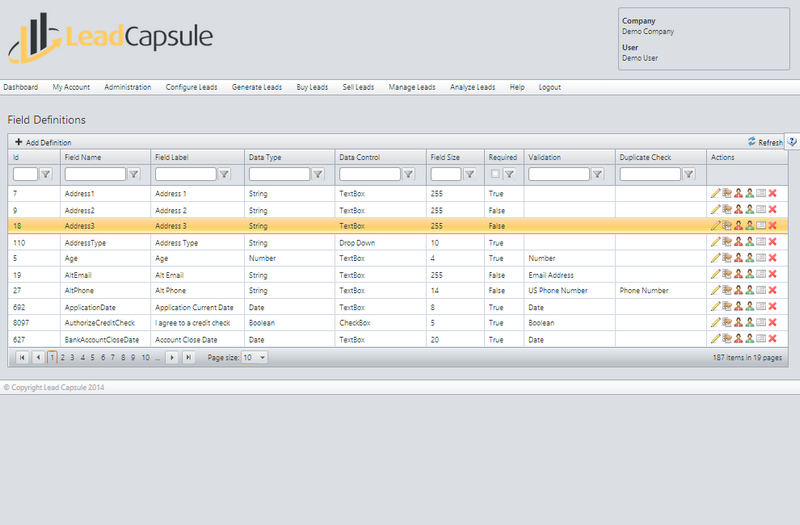Screen dimensions: 800x525
Task: Click the filter icon for Data Type column
Action: point(318,174)
